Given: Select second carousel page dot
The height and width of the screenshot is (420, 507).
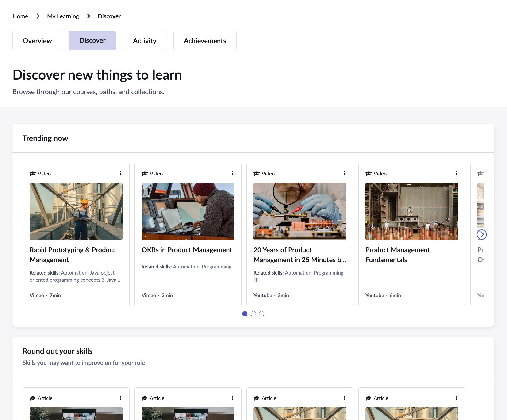Looking at the screenshot, I should (253, 314).
